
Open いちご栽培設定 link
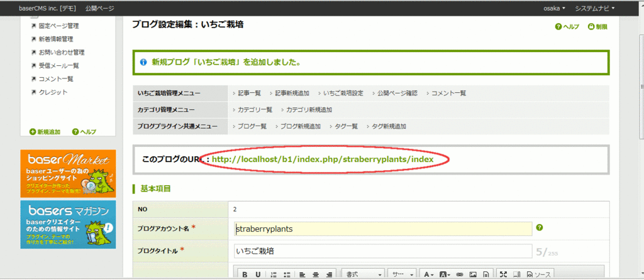point(343,94)
